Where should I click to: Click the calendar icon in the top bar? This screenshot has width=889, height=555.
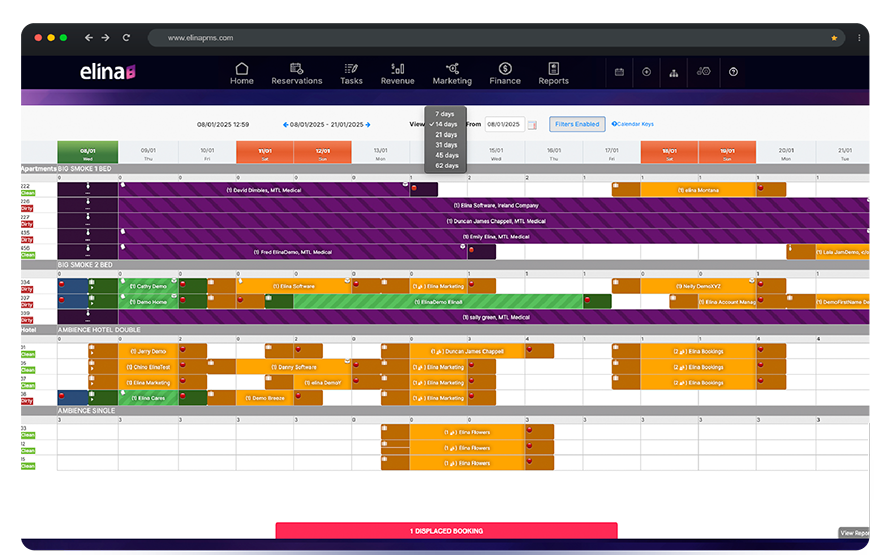coord(619,72)
